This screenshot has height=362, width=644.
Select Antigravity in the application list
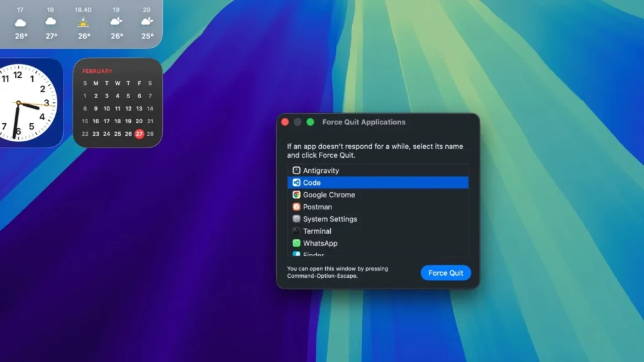[x=322, y=170]
